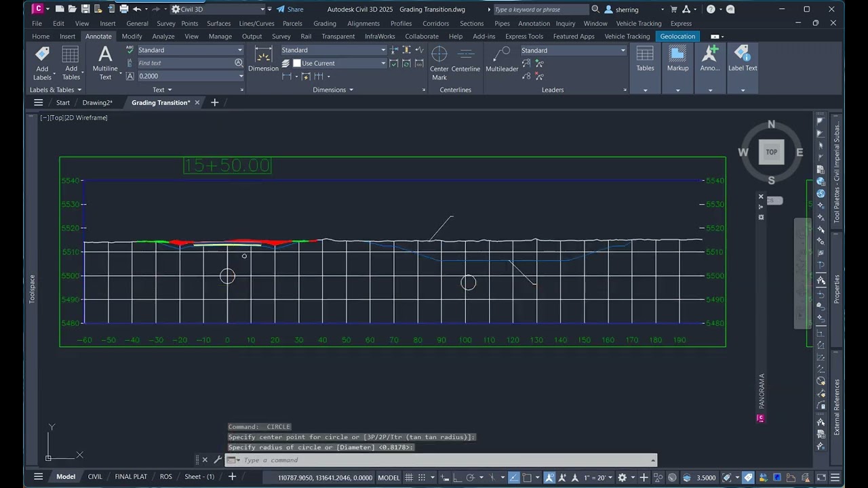This screenshot has height=488, width=868.
Task: Open the Label Text panel
Action: click(x=743, y=68)
